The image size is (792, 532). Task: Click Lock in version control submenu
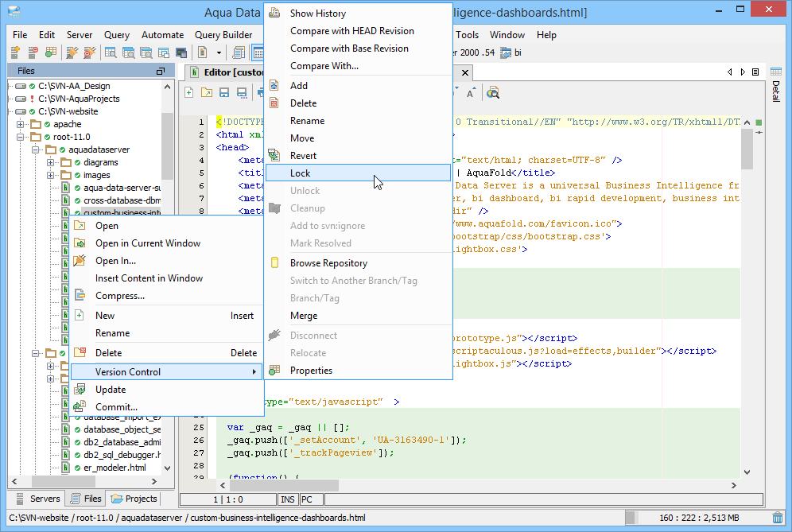[x=359, y=173]
